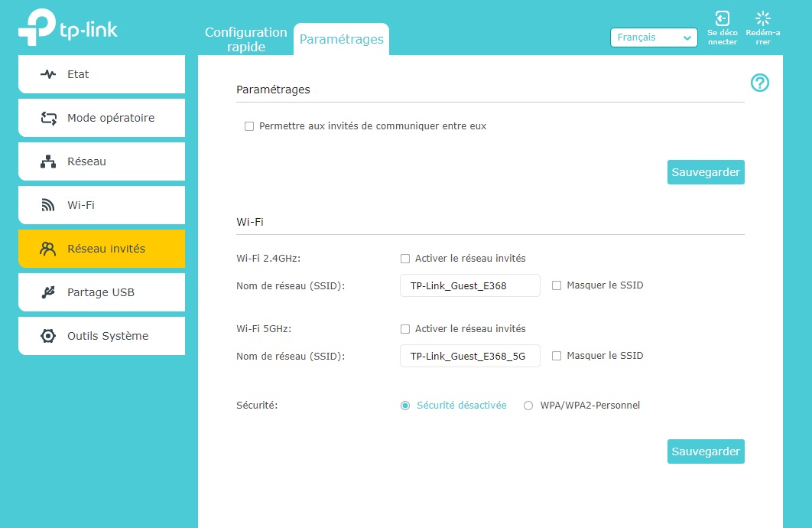The image size is (812, 528).
Task: Open the Français language dropdown
Action: pyautogui.click(x=653, y=37)
